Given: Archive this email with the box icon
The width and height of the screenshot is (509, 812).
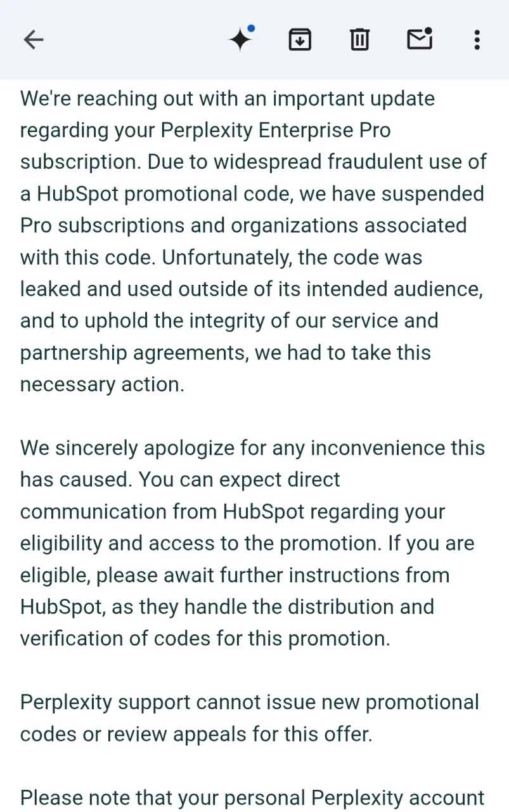Looking at the screenshot, I should point(300,40).
